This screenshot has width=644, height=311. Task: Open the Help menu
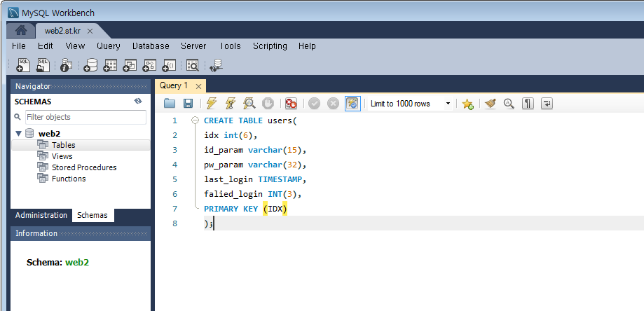(307, 46)
